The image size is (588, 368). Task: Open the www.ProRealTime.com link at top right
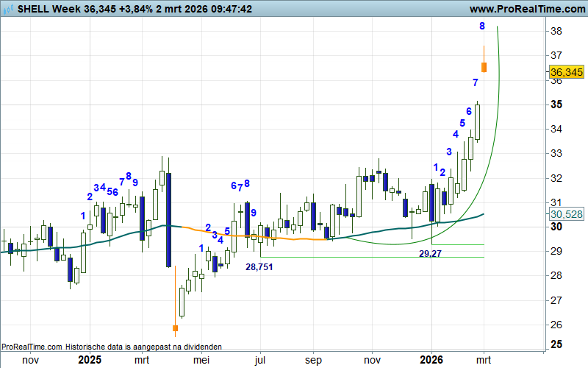pos(525,9)
